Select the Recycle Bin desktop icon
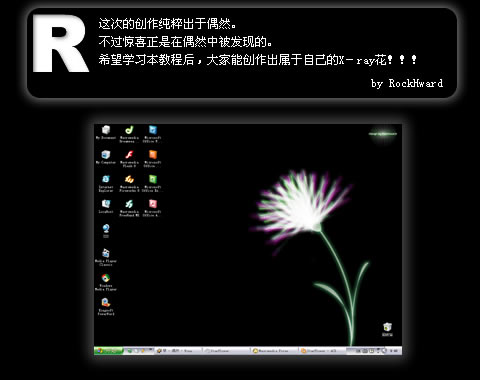The width and height of the screenshot is (480, 380). pyautogui.click(x=387, y=329)
